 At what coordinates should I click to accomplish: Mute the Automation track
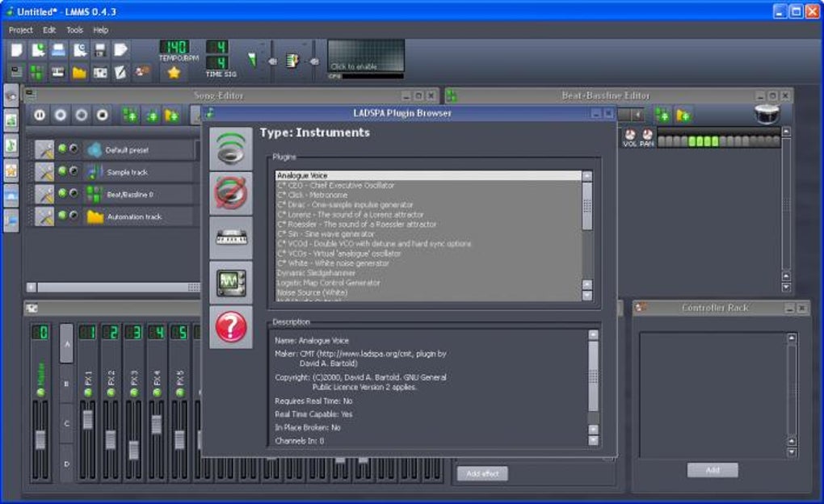point(62,215)
